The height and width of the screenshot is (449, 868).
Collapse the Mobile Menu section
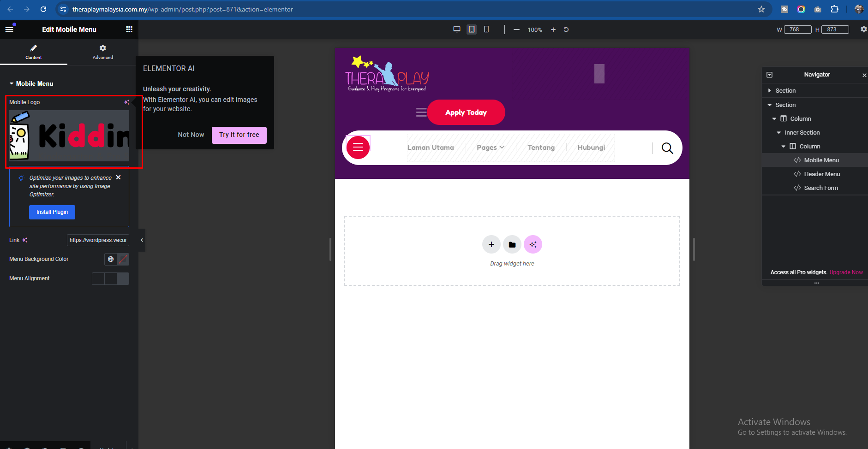coord(31,83)
